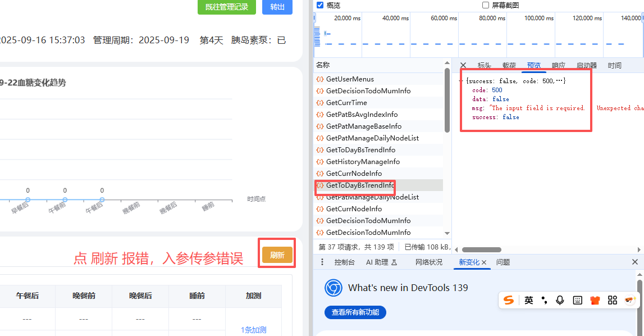Image resolution: width=644 pixels, height=336 pixels.
Task: Click the drawer scrollbar up arrow
Action: click(x=640, y=274)
